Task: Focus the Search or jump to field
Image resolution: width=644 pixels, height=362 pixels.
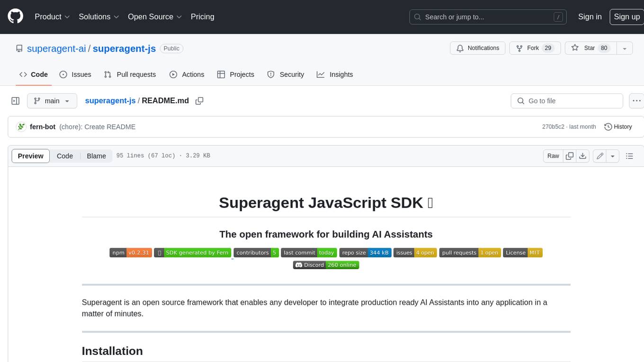Action: (x=489, y=17)
